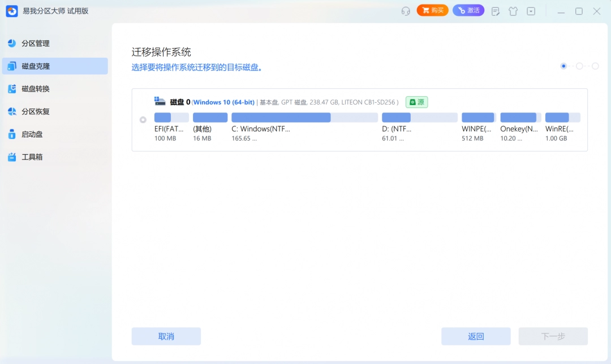
Task: Click the 磁盘克隆 clone icon
Action: (x=12, y=66)
